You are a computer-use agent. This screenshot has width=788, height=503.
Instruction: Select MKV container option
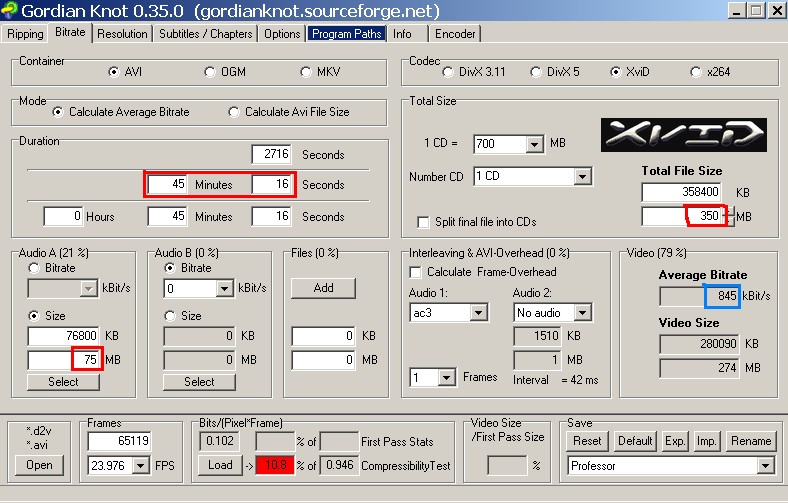(x=306, y=72)
